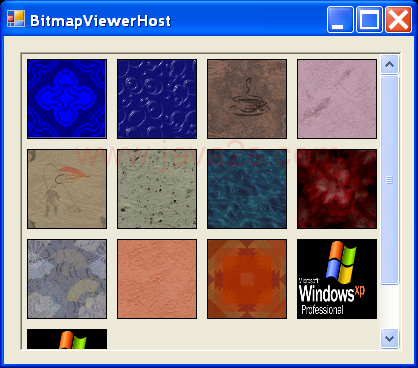418x368 pixels.
Task: Choose the pink feather texture thumbnail
Action: [337, 99]
